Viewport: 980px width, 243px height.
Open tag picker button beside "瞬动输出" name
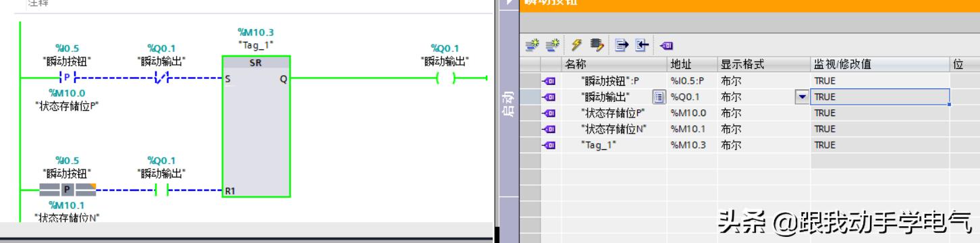659,97
